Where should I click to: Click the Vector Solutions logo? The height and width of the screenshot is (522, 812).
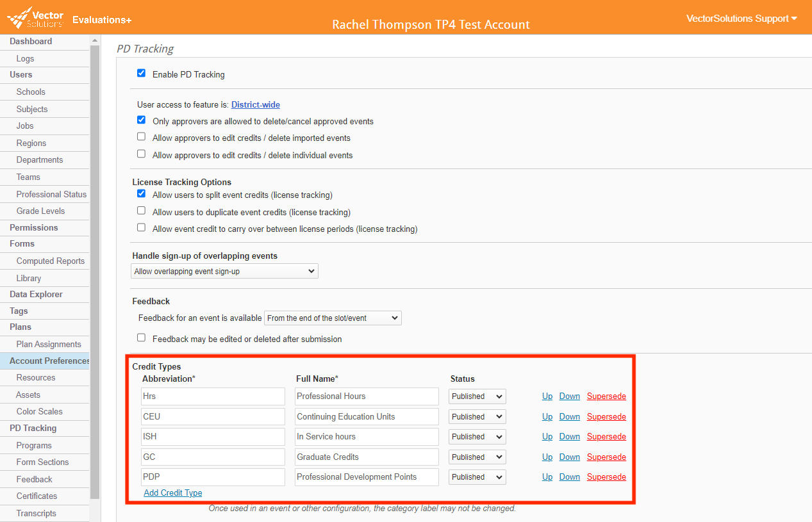pos(35,17)
